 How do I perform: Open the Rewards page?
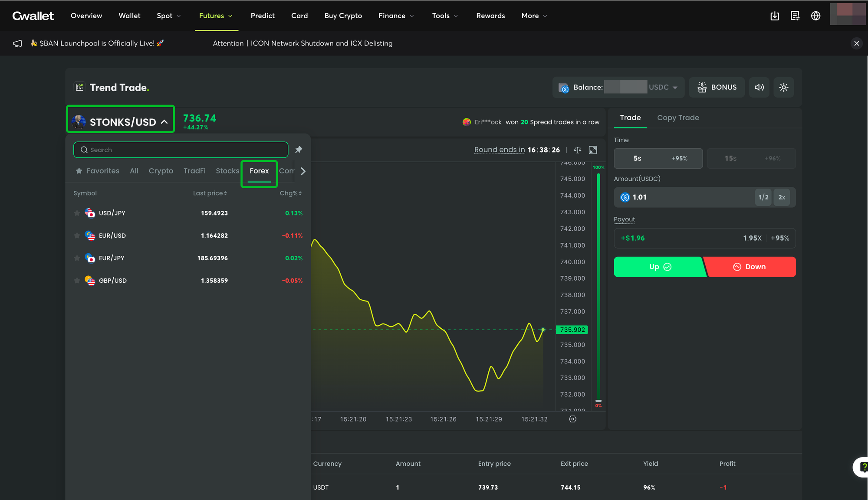click(490, 16)
